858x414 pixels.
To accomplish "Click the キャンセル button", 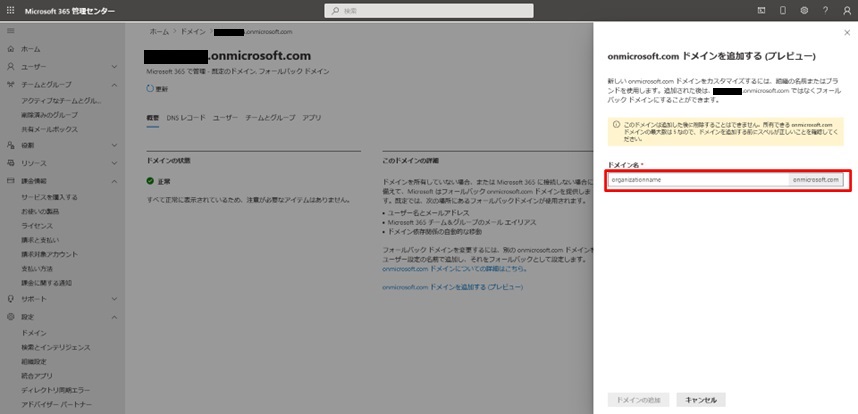I will tap(701, 400).
